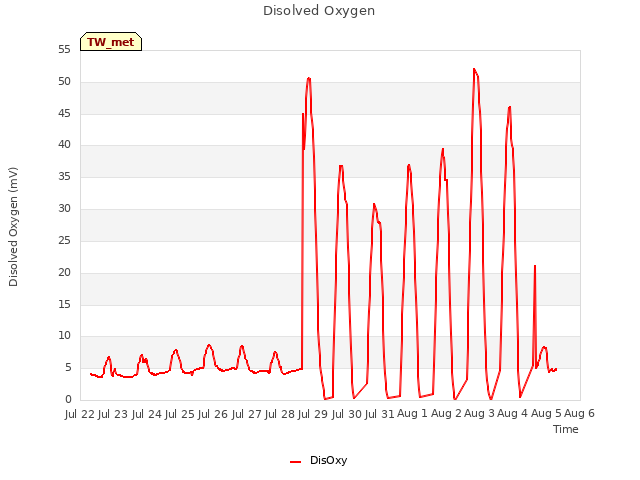Image resolution: width=640 pixels, height=480 pixels.
Task: Click the y-axis tick value 5
Action: pyautogui.click(x=68, y=368)
